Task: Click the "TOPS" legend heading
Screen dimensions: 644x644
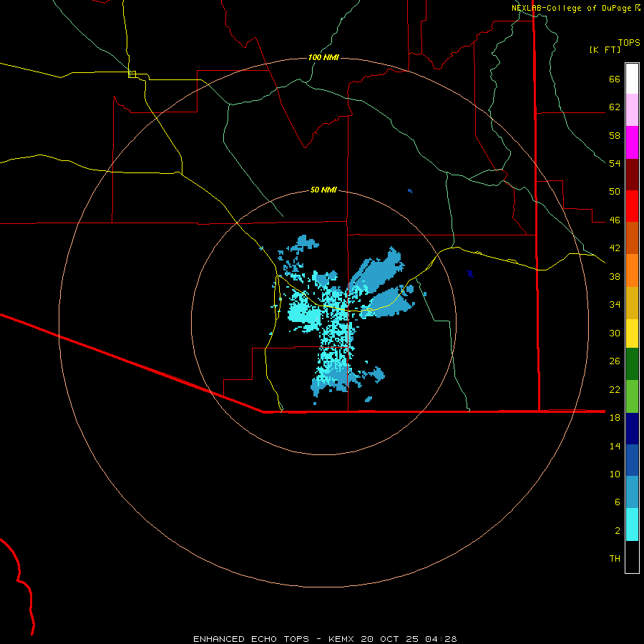Action: (629, 43)
